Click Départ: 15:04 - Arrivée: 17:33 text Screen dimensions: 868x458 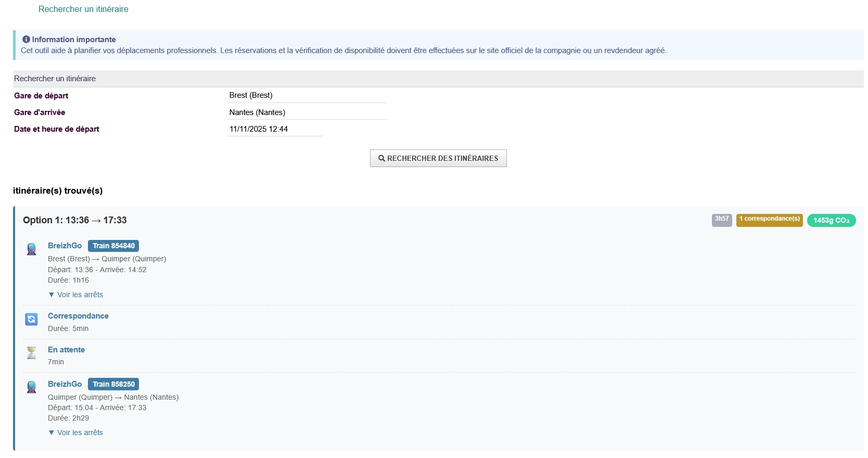coord(97,408)
